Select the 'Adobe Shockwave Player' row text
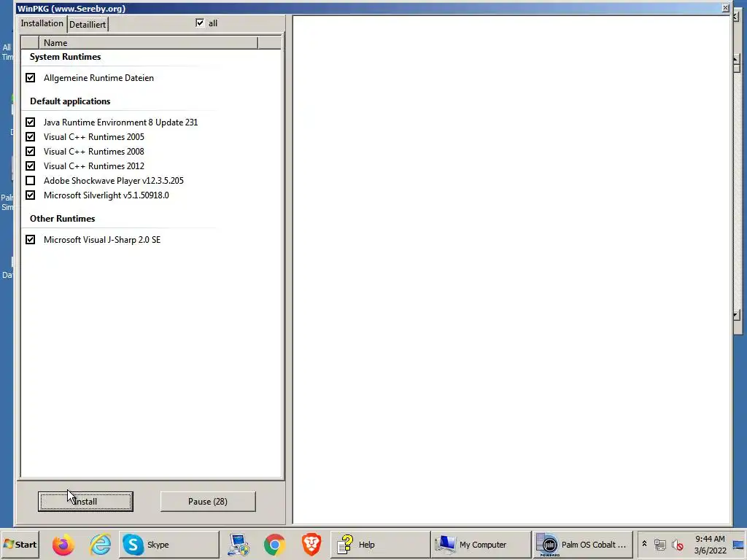The image size is (747, 560). [x=113, y=181]
